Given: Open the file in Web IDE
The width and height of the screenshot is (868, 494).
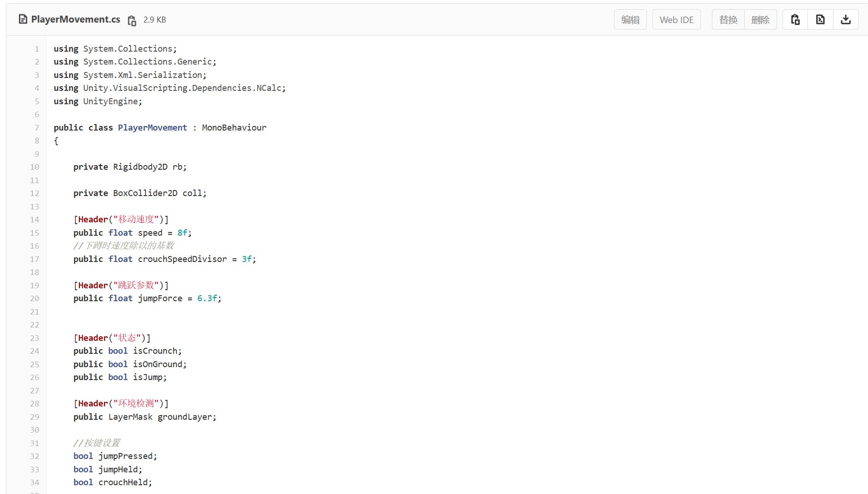Looking at the screenshot, I should [676, 19].
